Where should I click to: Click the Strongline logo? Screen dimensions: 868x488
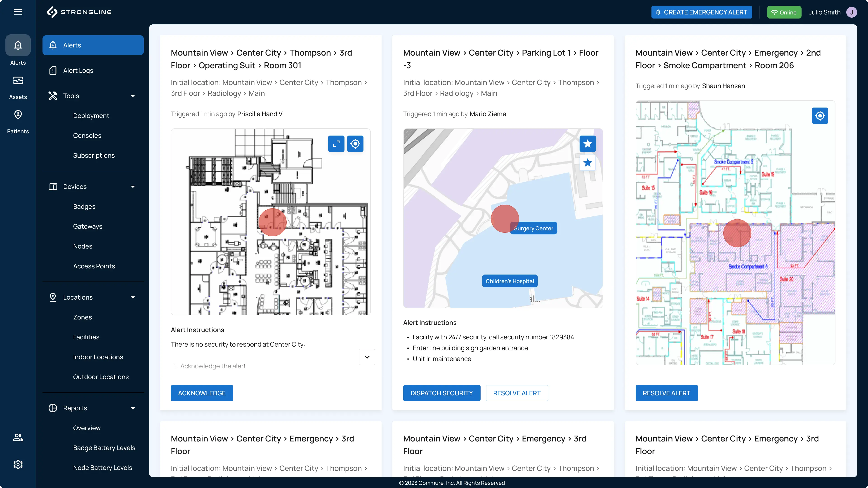point(79,12)
